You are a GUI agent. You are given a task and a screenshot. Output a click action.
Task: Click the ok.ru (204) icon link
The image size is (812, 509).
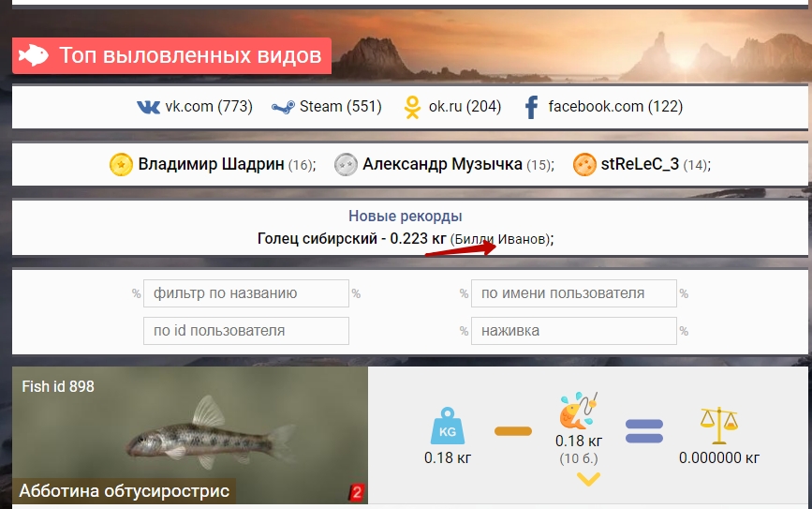click(x=412, y=108)
